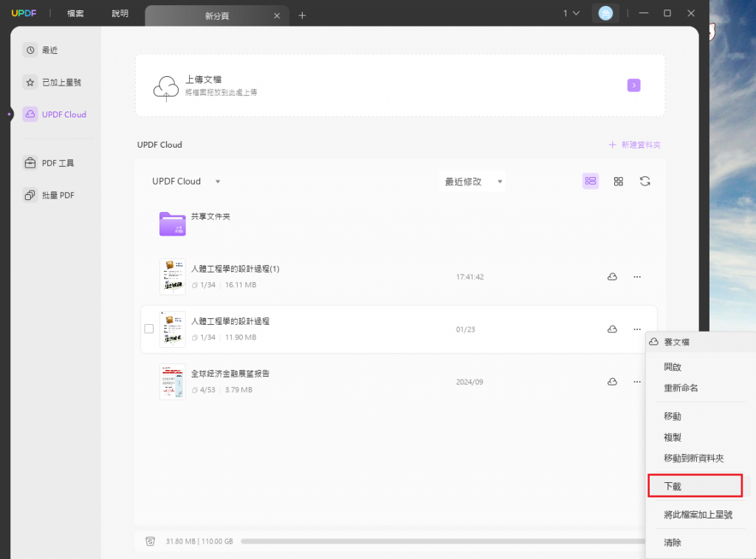Open thumbnail of 人體工程學的設計過程(1)
Image resolution: width=756 pixels, height=559 pixels.
pos(173,277)
